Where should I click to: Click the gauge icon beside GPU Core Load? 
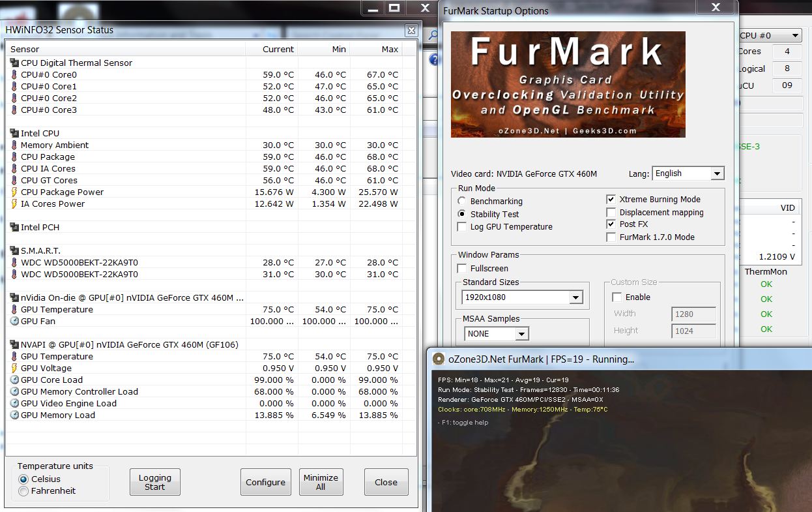(x=14, y=380)
